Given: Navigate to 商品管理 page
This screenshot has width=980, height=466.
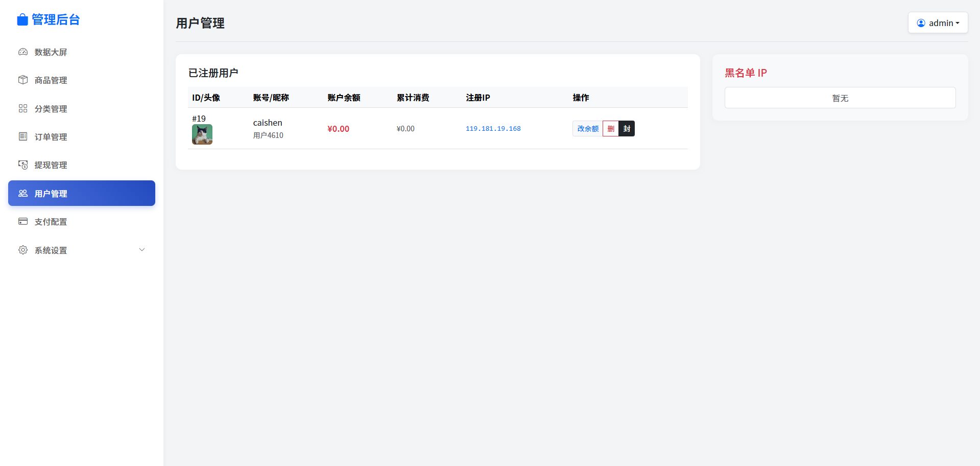Looking at the screenshot, I should pos(51,80).
